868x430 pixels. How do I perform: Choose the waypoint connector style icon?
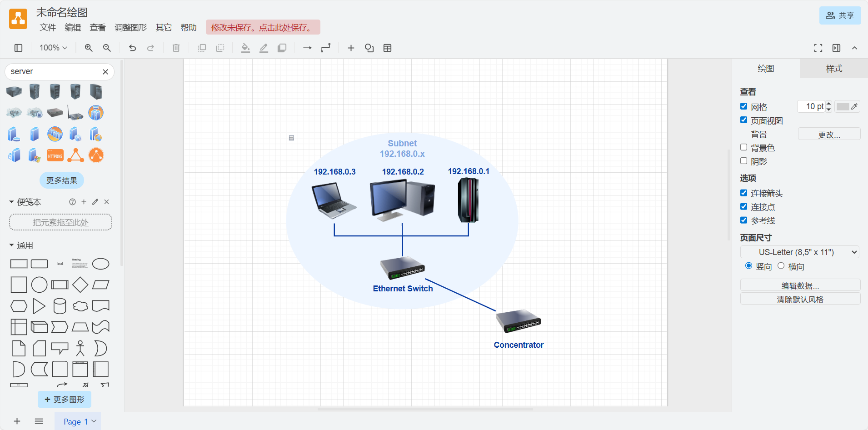tap(325, 48)
